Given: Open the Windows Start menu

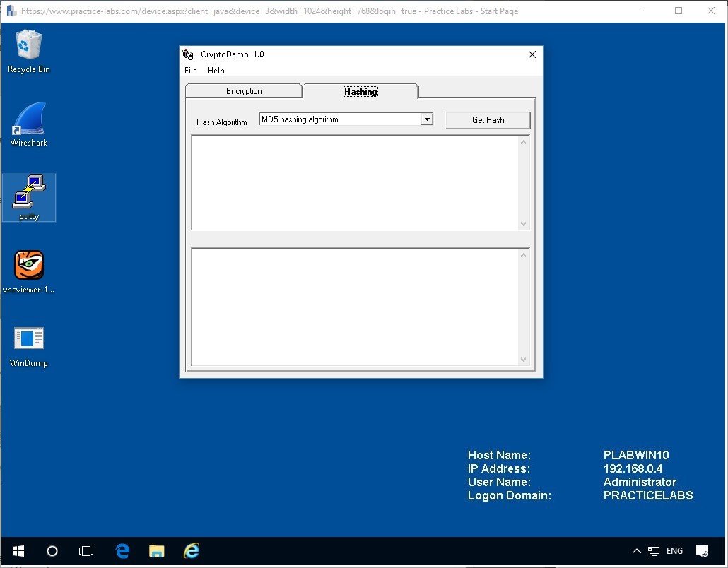Looking at the screenshot, I should pyautogui.click(x=18, y=551).
